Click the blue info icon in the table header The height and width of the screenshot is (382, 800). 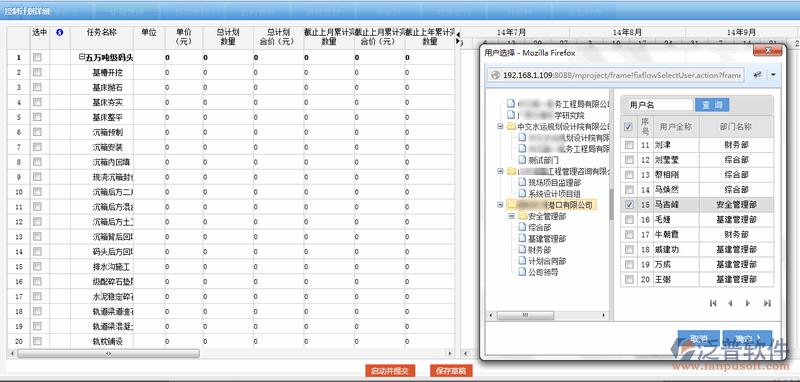59,32
